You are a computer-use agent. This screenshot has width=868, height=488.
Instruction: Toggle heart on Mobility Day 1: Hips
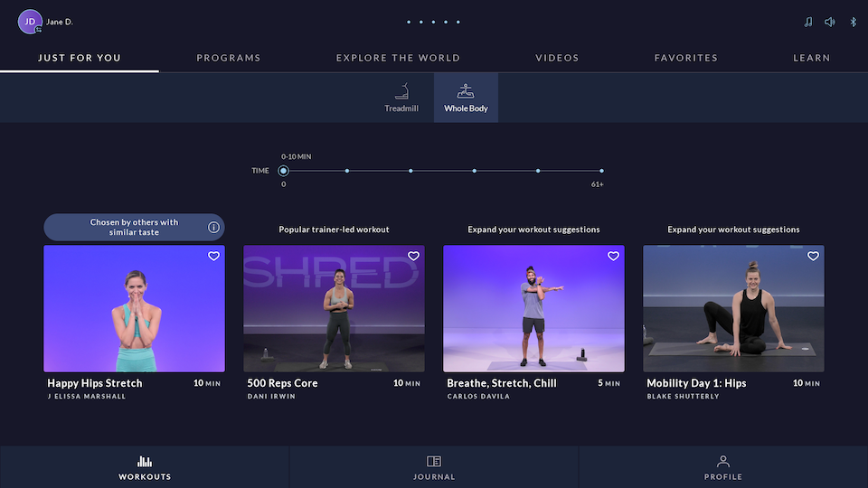813,257
